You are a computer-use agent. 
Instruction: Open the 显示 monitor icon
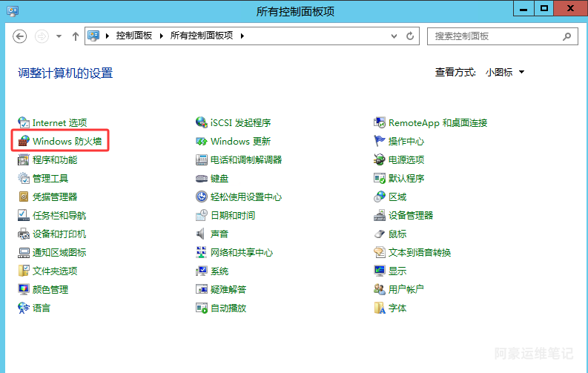pos(380,271)
